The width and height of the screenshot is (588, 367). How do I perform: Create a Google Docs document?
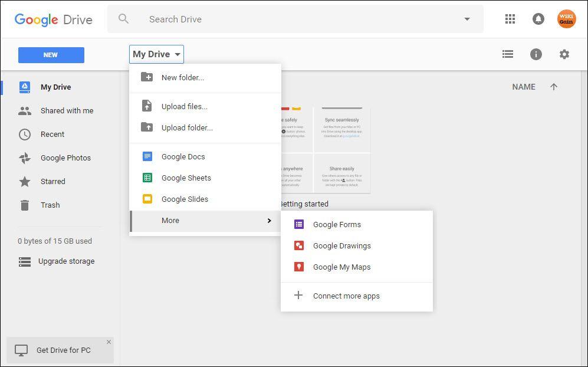(205, 157)
